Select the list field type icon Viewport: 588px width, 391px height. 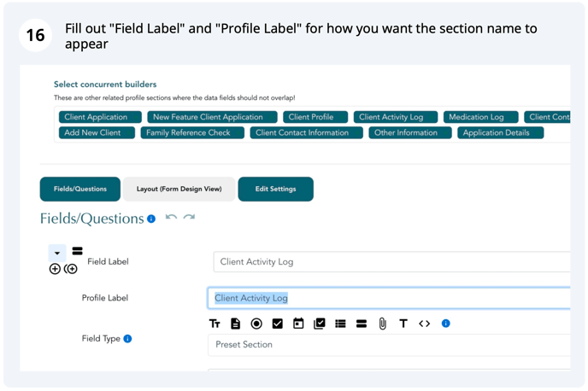click(x=340, y=324)
